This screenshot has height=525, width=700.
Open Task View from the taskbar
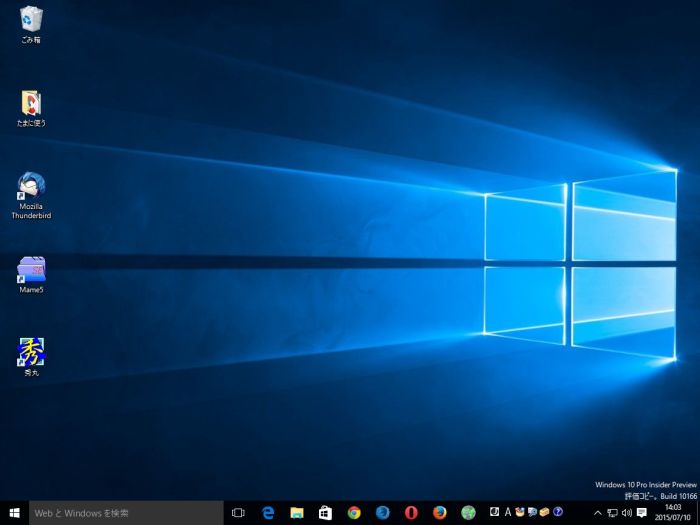238,513
